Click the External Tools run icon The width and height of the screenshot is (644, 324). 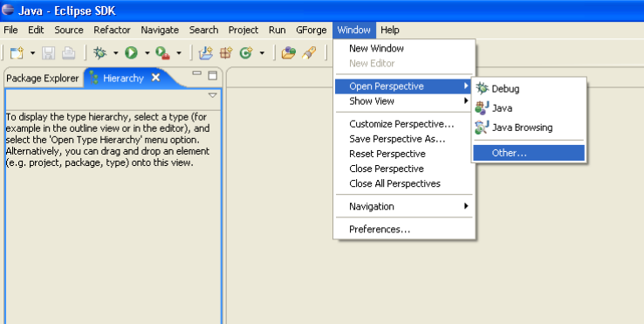point(162,52)
